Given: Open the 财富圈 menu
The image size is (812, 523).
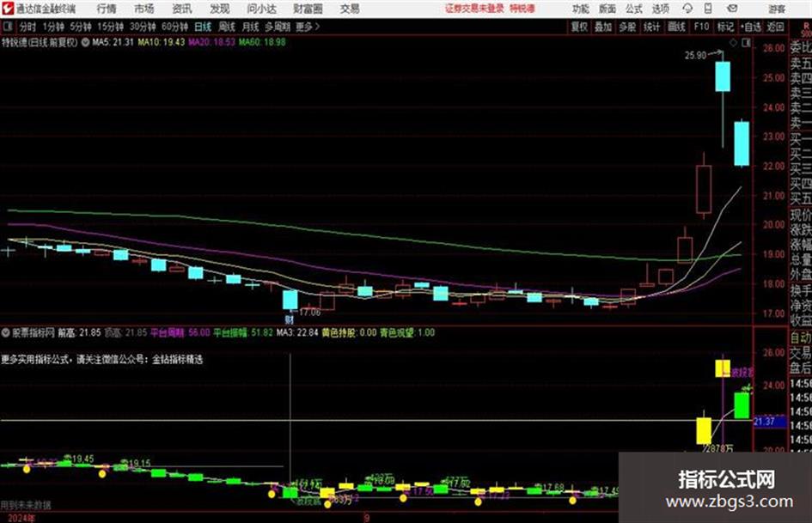Looking at the screenshot, I should (308, 9).
